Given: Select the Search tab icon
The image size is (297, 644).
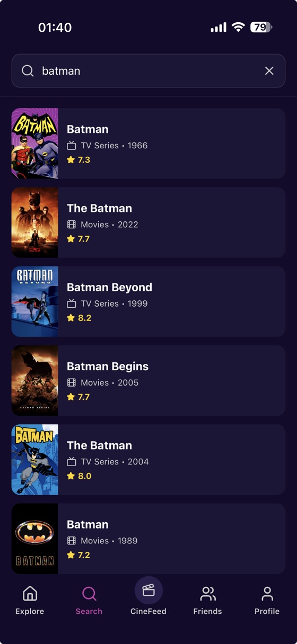Looking at the screenshot, I should pyautogui.click(x=89, y=594).
